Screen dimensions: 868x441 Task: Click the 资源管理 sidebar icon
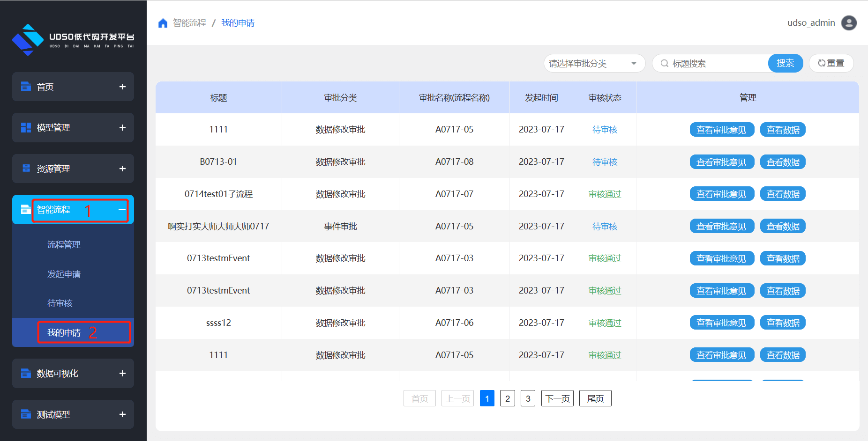click(x=26, y=169)
